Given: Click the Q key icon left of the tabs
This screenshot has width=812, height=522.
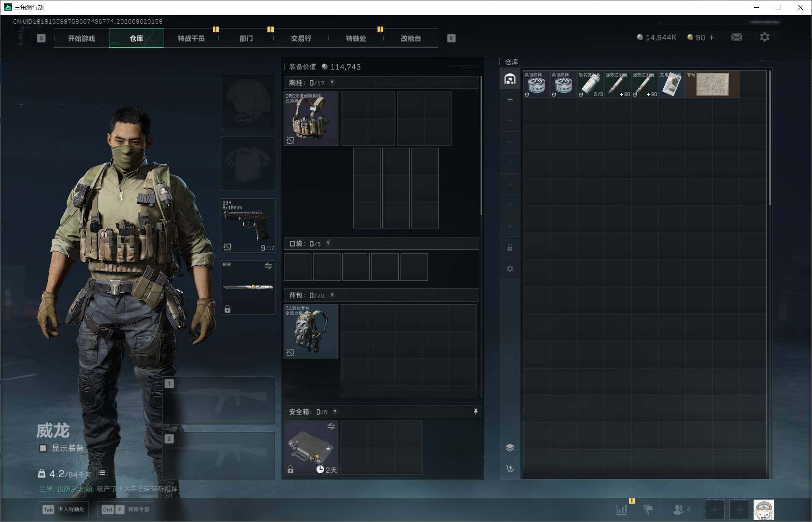Looking at the screenshot, I should click(41, 38).
